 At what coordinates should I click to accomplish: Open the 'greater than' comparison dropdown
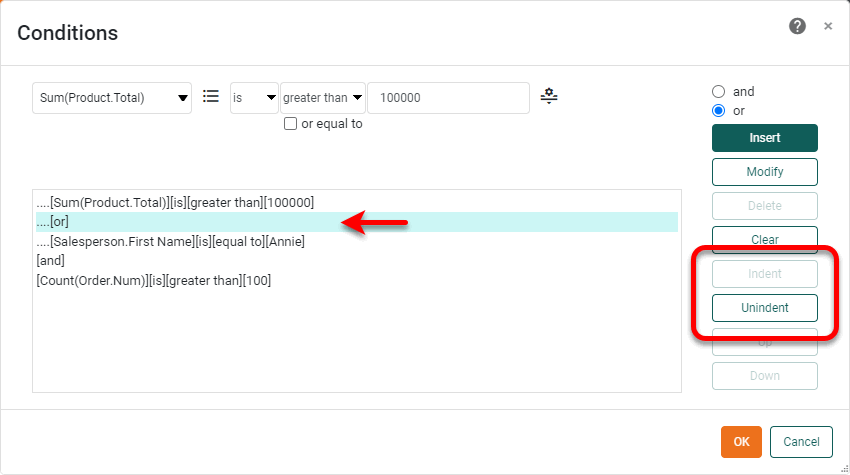pyautogui.click(x=323, y=98)
